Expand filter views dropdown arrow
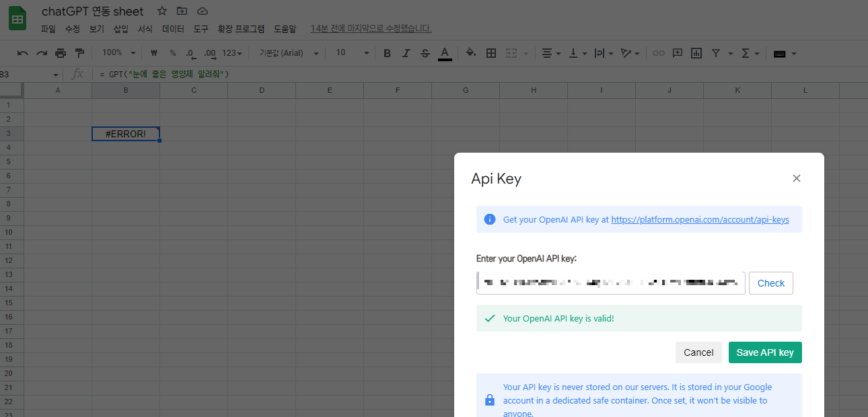Image resolution: width=868 pixels, height=417 pixels. 730,53
